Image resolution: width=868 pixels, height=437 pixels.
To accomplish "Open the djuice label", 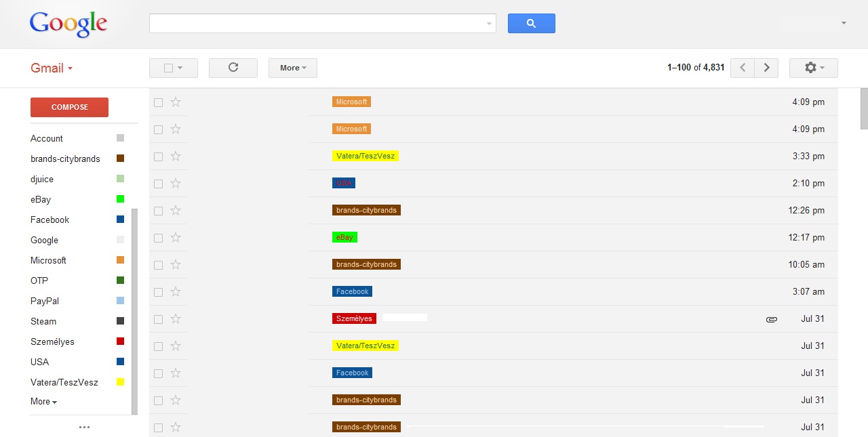I will coord(42,179).
